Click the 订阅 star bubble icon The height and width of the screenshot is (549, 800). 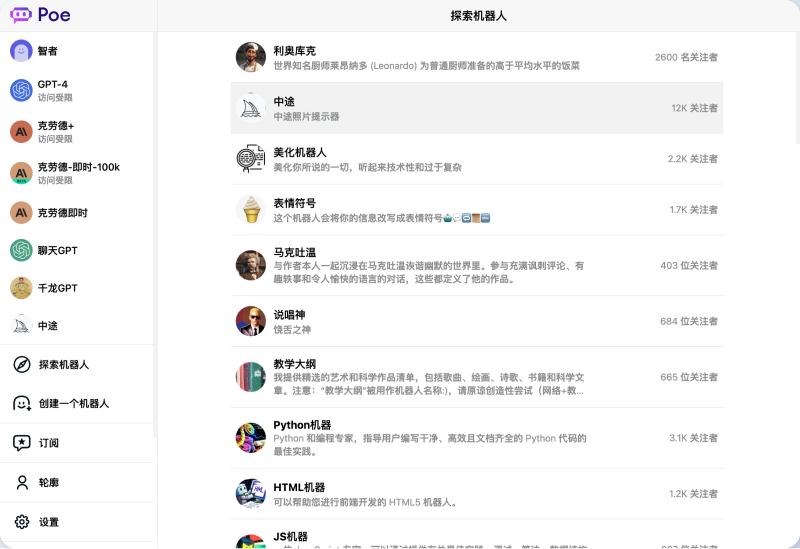(x=21, y=443)
